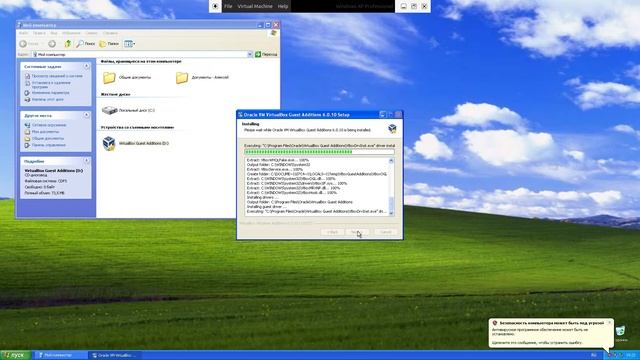640x360 pixels.
Task: Toggle the Folders (Папки) toolbar button
Action: point(109,44)
